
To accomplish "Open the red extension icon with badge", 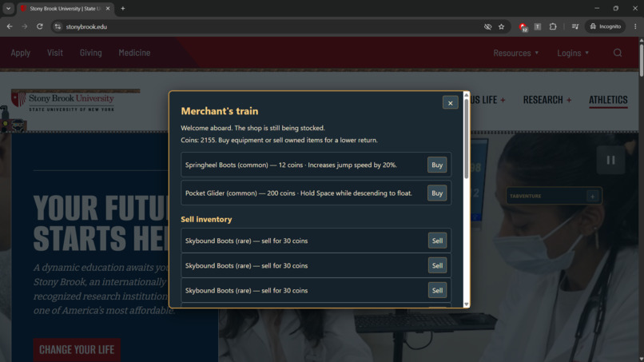I will (x=523, y=26).
